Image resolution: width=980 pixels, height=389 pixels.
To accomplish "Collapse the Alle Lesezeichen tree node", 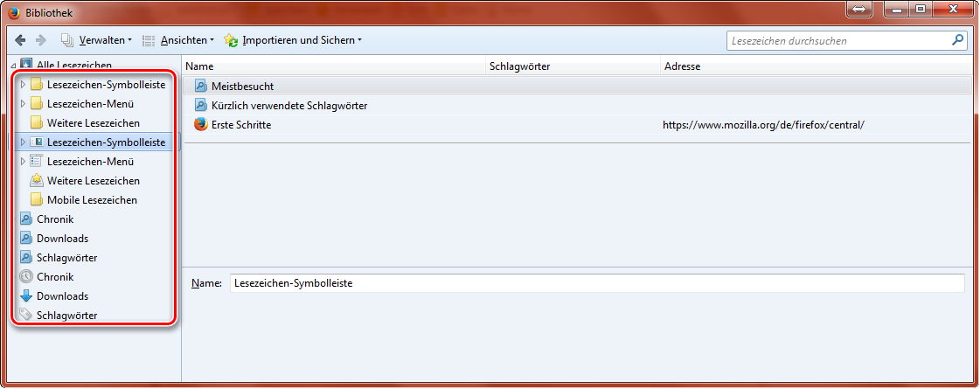I will point(12,66).
